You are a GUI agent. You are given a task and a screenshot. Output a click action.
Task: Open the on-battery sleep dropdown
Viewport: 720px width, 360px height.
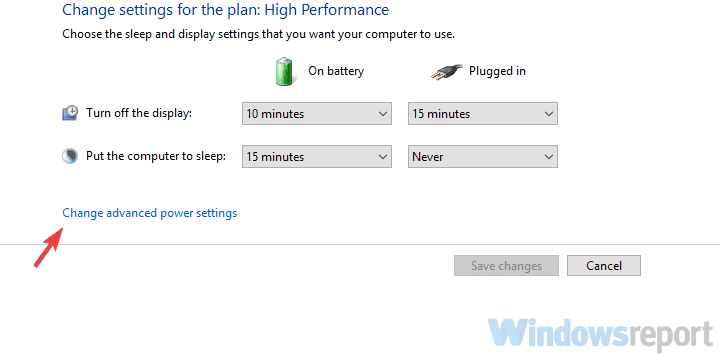[x=317, y=157]
